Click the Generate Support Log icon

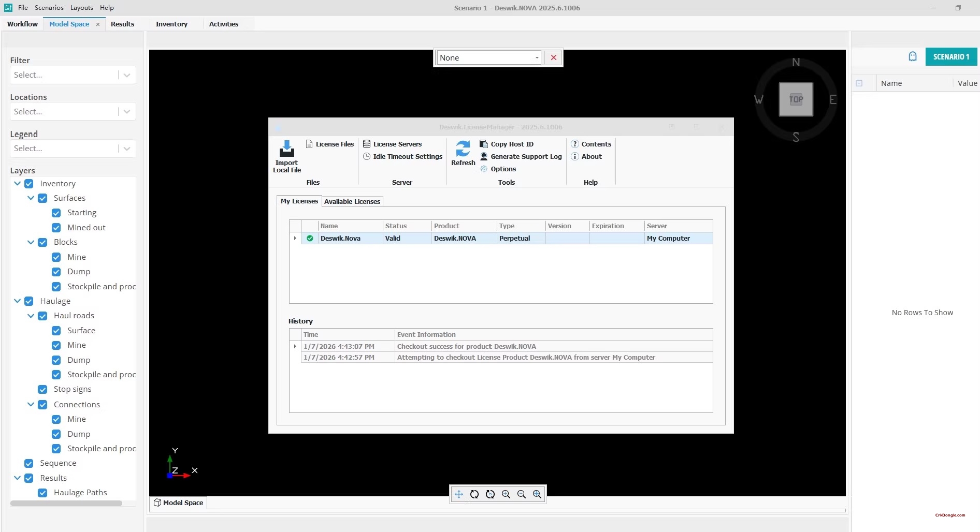483,156
